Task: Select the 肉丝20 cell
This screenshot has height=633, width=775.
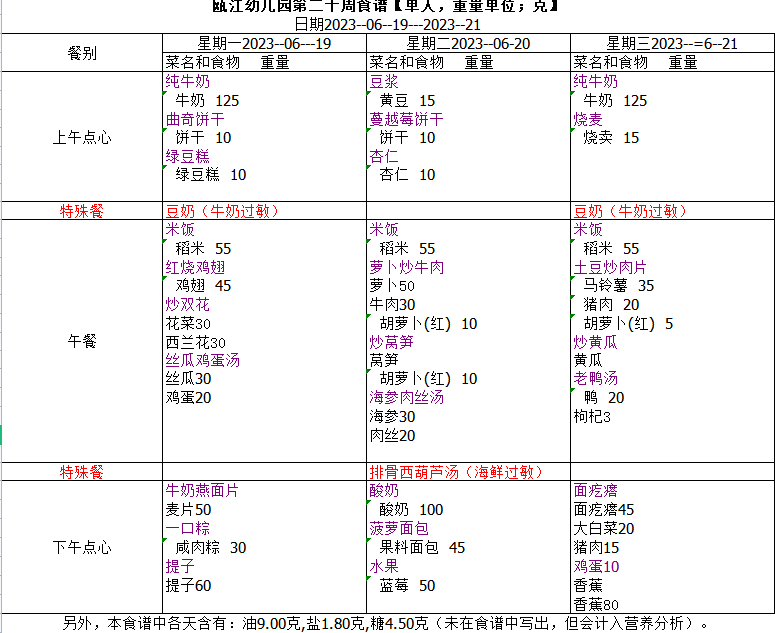Action: click(x=392, y=435)
